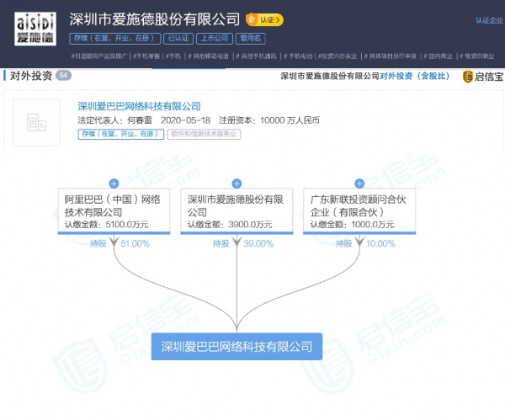This screenshot has width=505, height=420.
Task: Open 对外投资（含股比）link in chart title
Action: click(x=414, y=76)
